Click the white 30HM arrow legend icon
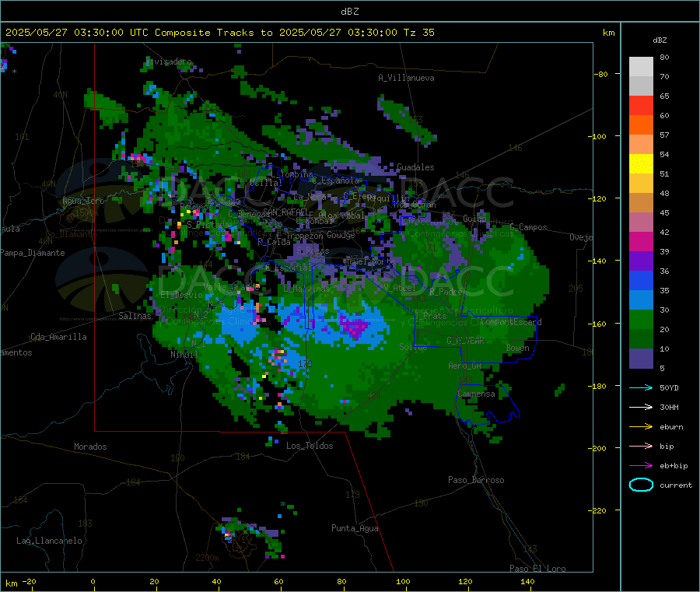The image size is (700, 592). (x=641, y=407)
